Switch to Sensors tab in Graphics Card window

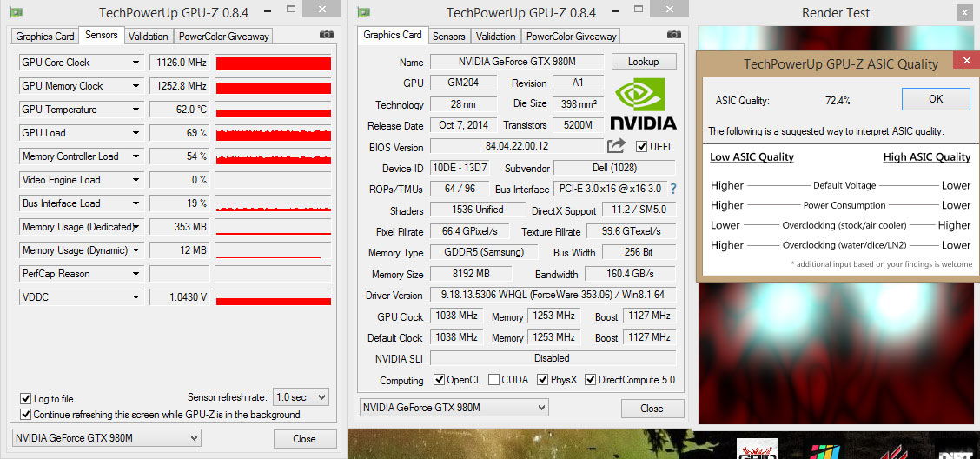[449, 37]
